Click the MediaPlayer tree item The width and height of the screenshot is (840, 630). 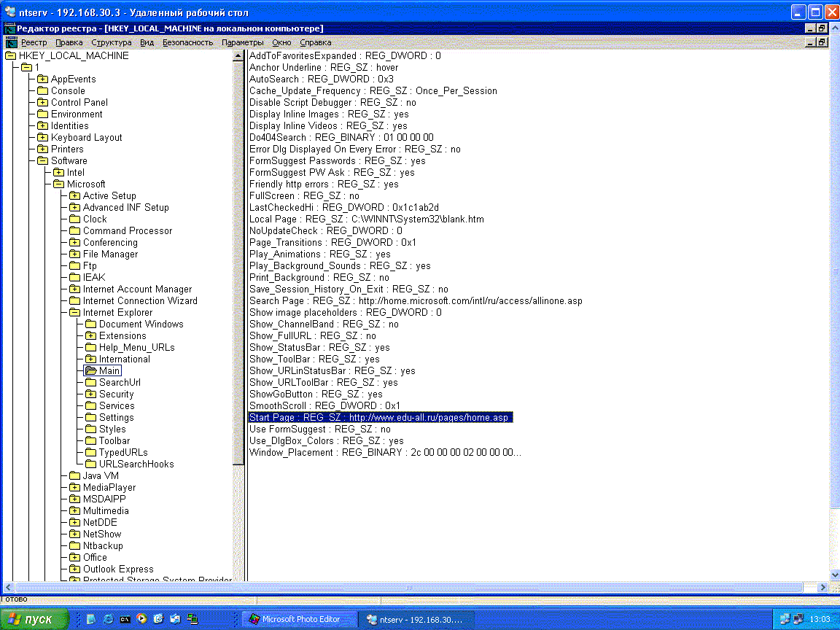[x=109, y=488]
